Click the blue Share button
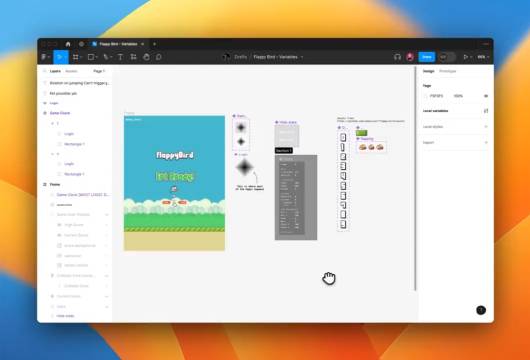Screen dimensions: 530x360 [427, 57]
